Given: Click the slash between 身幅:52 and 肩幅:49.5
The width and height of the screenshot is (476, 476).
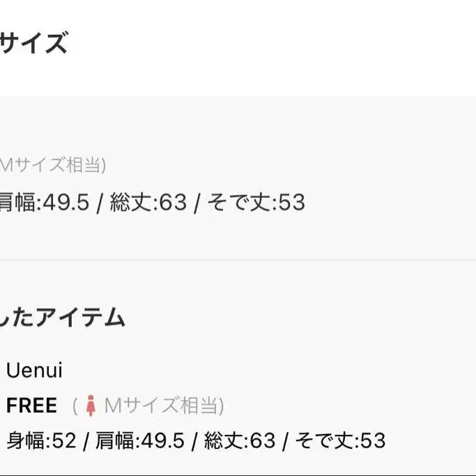Looking at the screenshot, I should (x=86, y=440).
